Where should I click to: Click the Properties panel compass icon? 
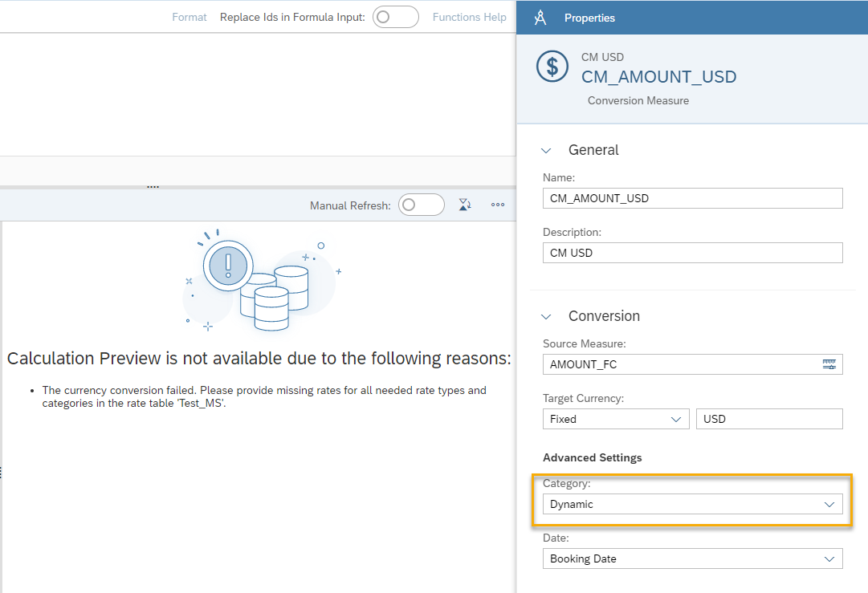click(x=540, y=18)
